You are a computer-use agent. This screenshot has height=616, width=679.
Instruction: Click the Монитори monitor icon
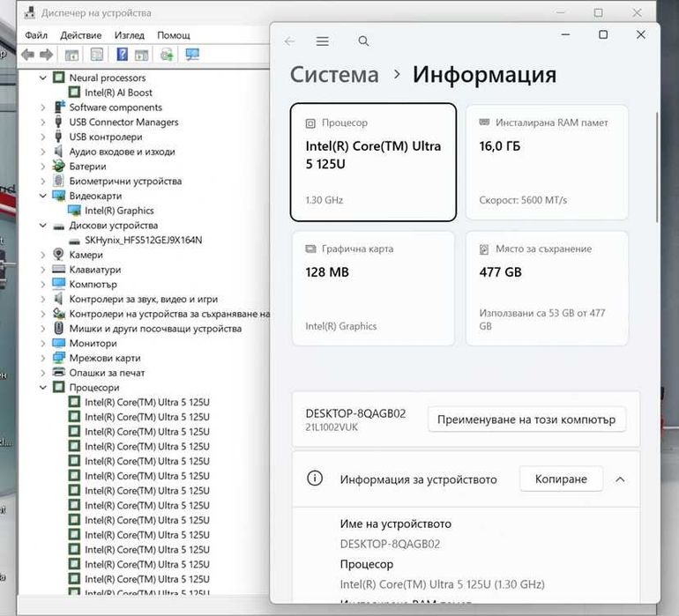coord(58,343)
